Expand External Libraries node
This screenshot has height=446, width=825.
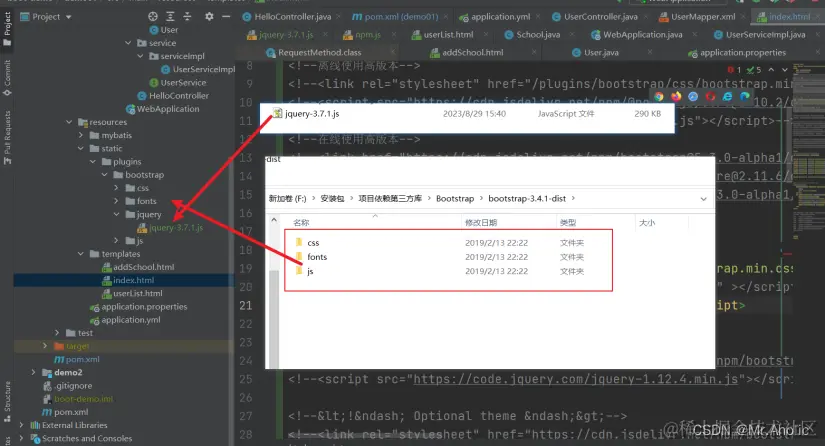pyautogui.click(x=21, y=424)
